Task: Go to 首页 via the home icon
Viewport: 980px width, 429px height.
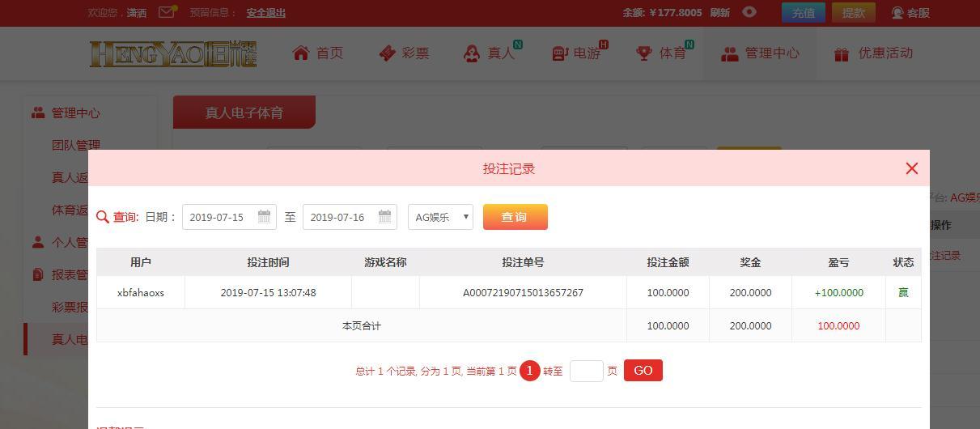Action: [x=301, y=53]
